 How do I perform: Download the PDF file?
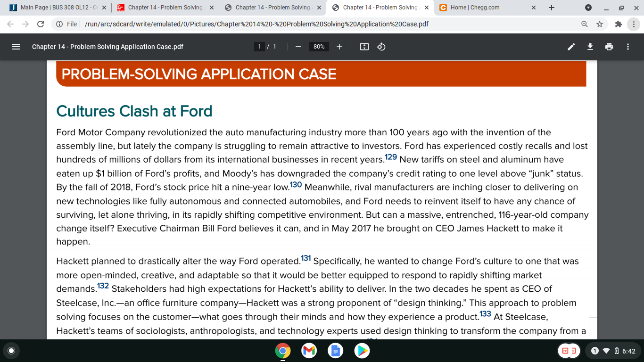[x=590, y=47]
